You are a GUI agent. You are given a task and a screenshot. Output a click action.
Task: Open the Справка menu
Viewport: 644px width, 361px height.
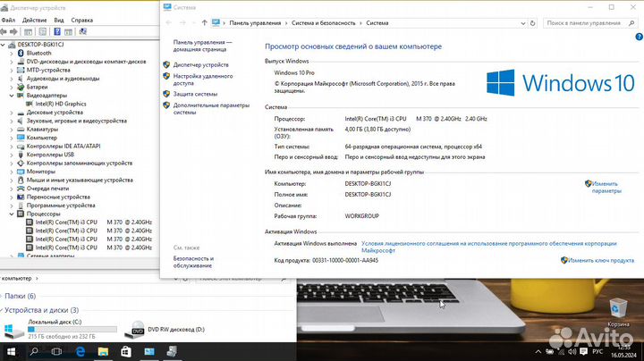click(x=81, y=20)
